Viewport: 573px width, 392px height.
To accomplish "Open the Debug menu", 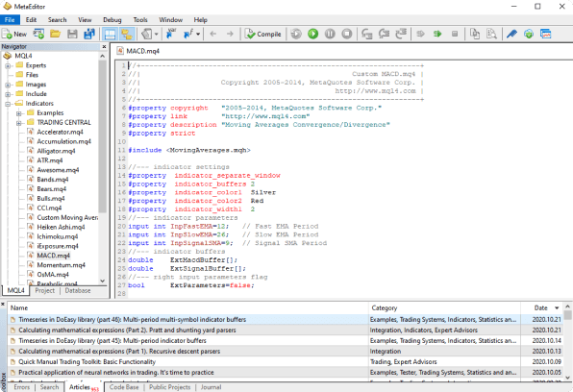I will (x=112, y=20).
